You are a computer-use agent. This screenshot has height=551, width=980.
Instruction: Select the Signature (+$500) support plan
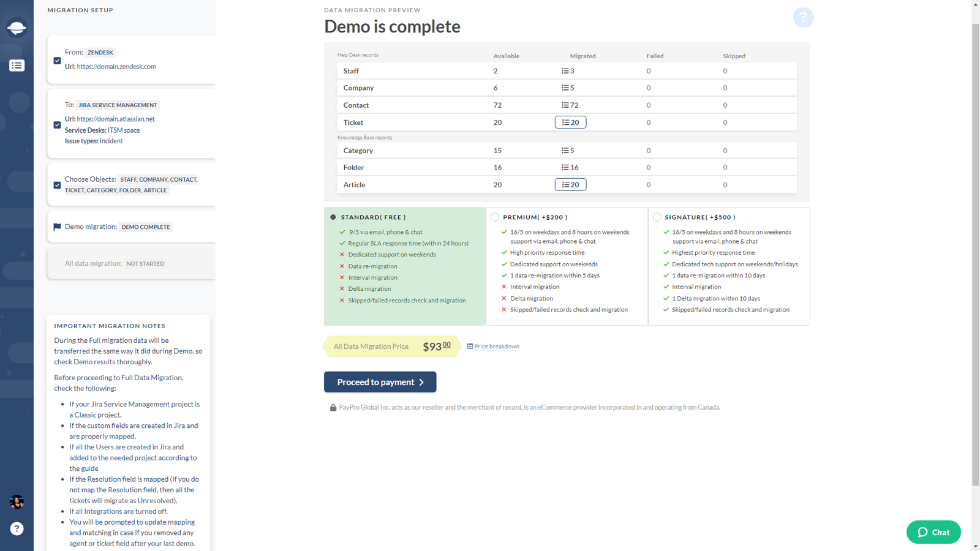[657, 217]
